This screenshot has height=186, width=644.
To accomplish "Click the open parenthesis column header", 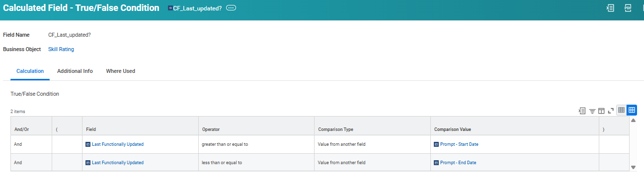I will (67, 126).
